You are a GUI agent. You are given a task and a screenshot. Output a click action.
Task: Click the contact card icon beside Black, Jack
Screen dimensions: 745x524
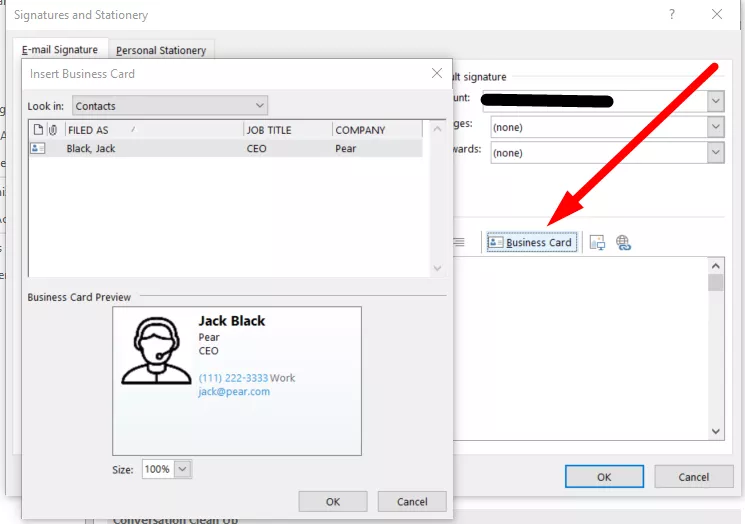click(x=38, y=148)
